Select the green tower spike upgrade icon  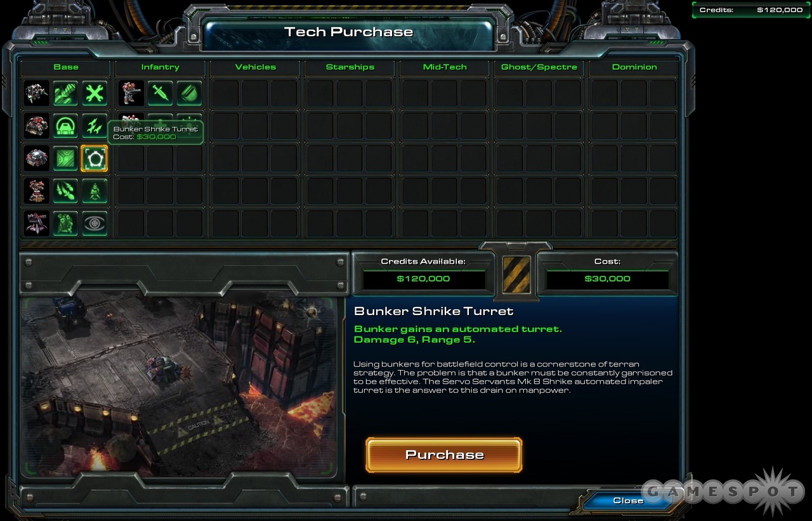[95, 191]
